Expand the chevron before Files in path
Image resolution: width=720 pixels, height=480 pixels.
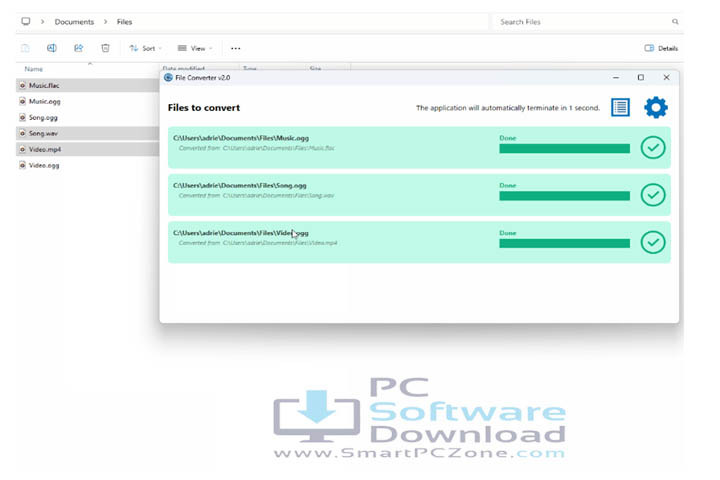click(105, 22)
